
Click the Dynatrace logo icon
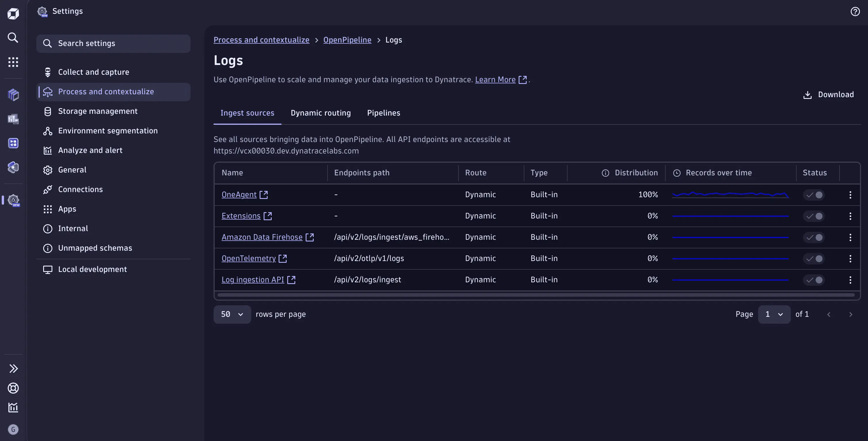coord(13,14)
